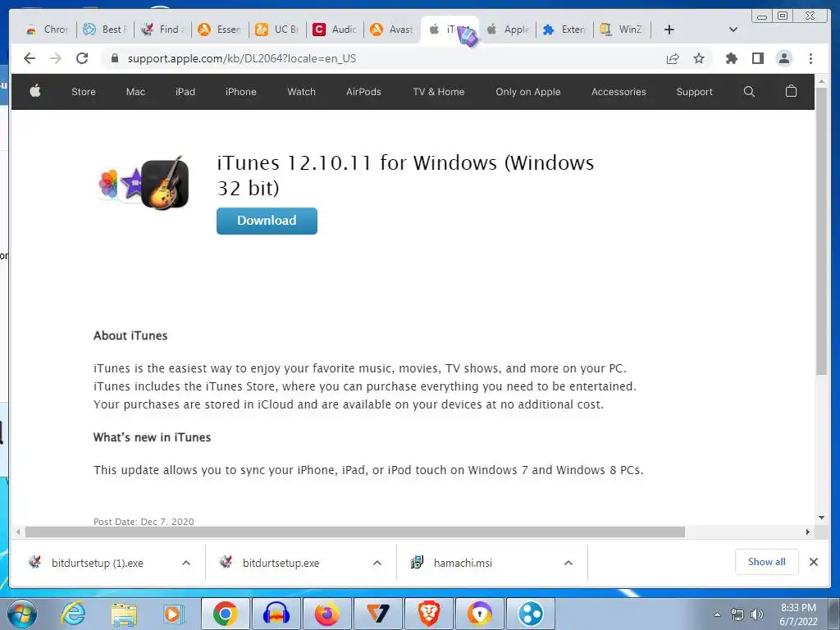Expand options for hamachi.msi download
This screenshot has width=840, height=630.
pyautogui.click(x=568, y=563)
